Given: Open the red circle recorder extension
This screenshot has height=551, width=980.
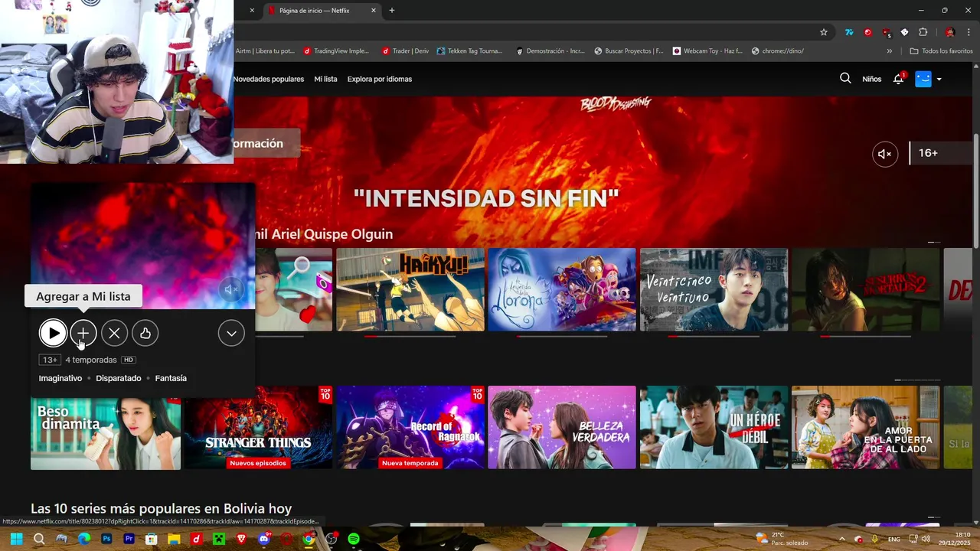Looking at the screenshot, I should point(867,32).
